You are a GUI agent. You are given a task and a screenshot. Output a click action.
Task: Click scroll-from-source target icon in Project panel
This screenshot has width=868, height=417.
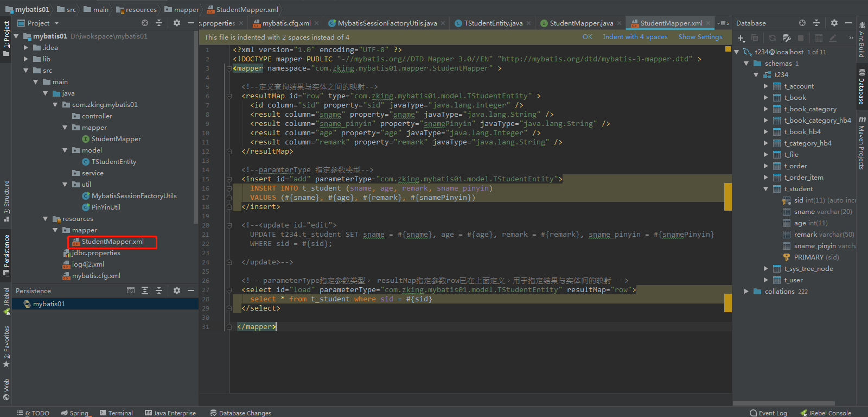click(145, 23)
